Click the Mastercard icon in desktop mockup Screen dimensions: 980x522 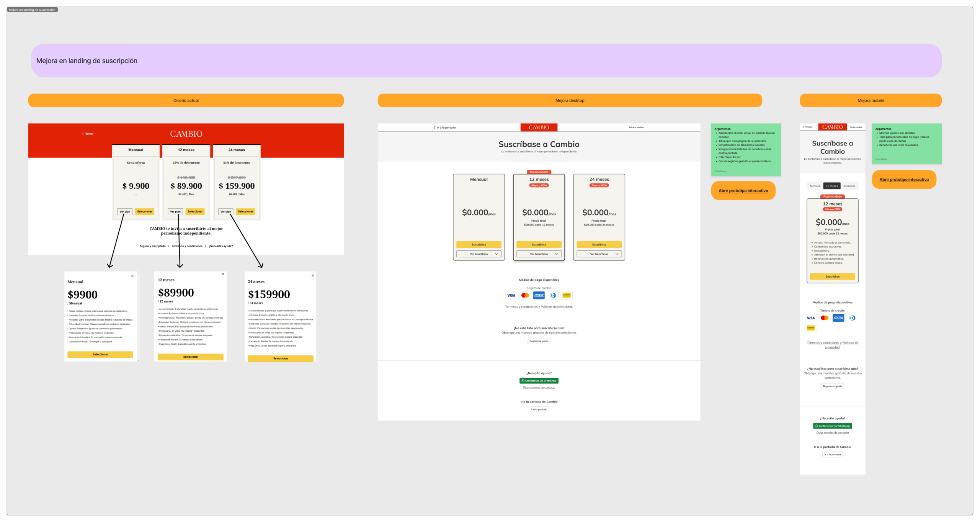(525, 295)
